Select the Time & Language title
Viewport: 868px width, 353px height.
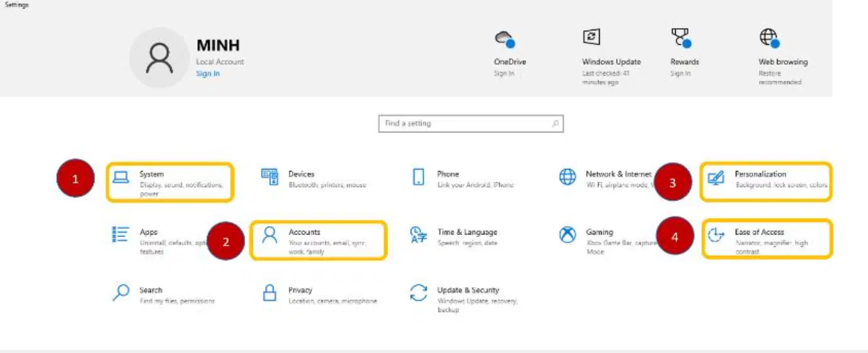click(467, 232)
